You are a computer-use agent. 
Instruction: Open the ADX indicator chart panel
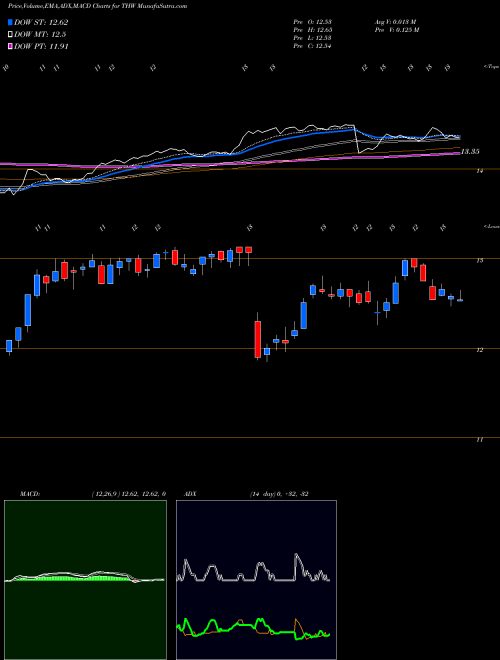[x=256, y=580]
